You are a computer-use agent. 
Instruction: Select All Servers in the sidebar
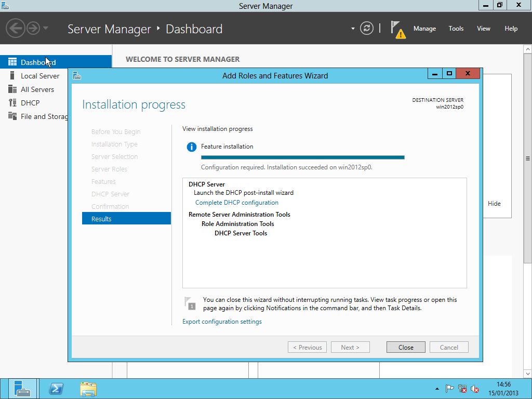coord(37,89)
